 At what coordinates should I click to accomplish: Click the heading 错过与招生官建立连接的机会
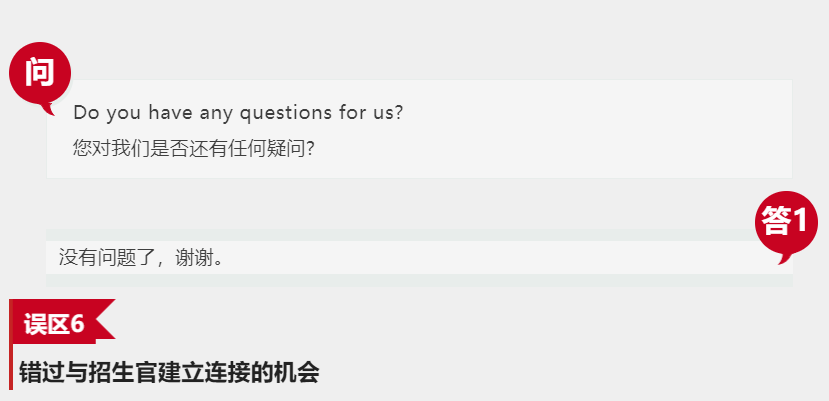[x=169, y=373]
